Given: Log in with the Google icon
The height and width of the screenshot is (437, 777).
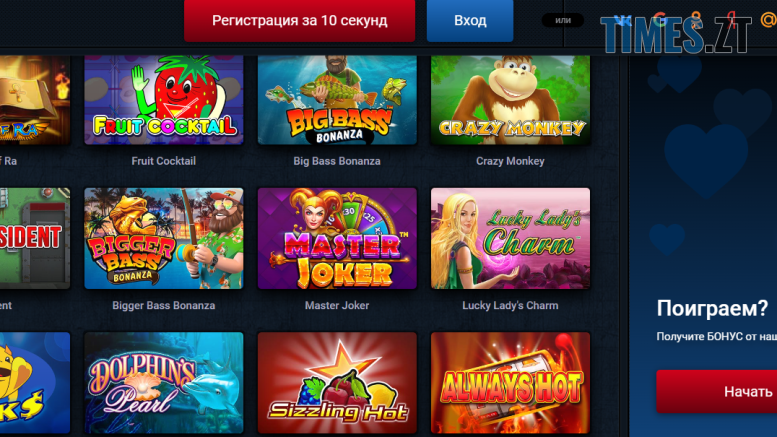Looking at the screenshot, I should (x=660, y=20).
